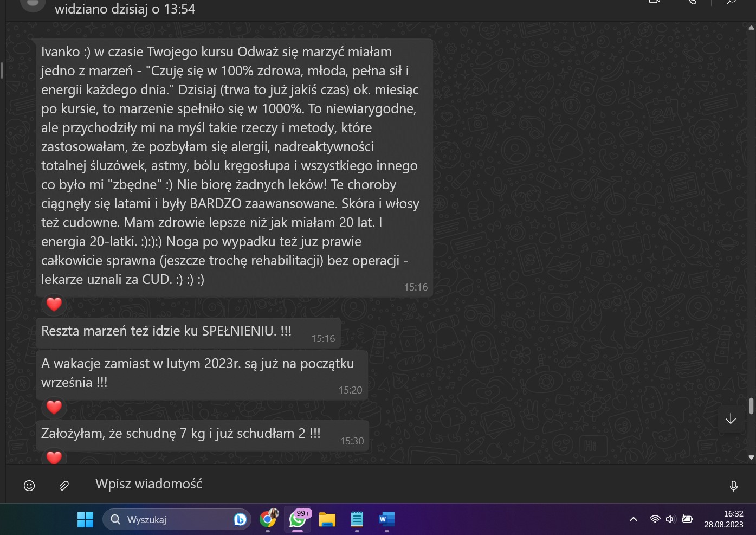Launch Google Chrome from taskbar
The width and height of the screenshot is (756, 535).
coord(268,519)
